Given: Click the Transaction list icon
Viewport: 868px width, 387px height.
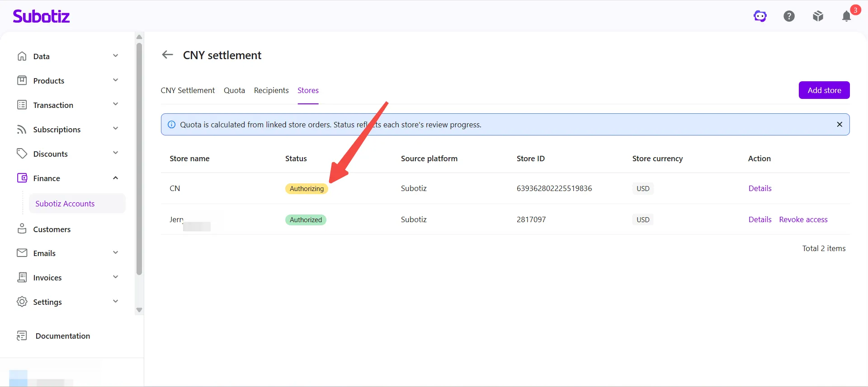Looking at the screenshot, I should coord(22,105).
